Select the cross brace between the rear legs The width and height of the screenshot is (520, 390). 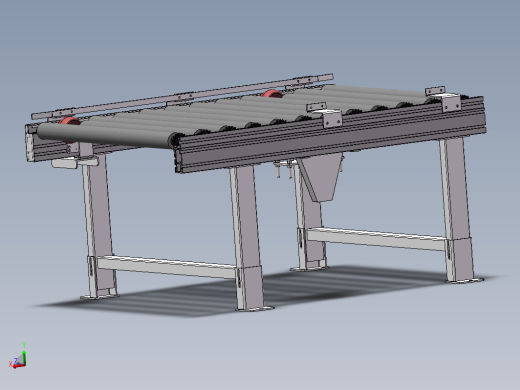[x=377, y=239]
